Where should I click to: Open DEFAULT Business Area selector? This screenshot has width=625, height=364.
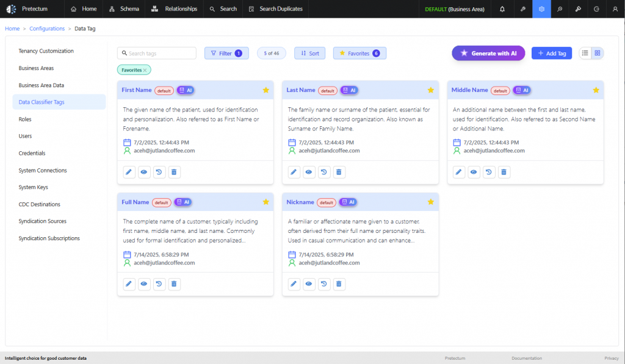click(x=454, y=9)
